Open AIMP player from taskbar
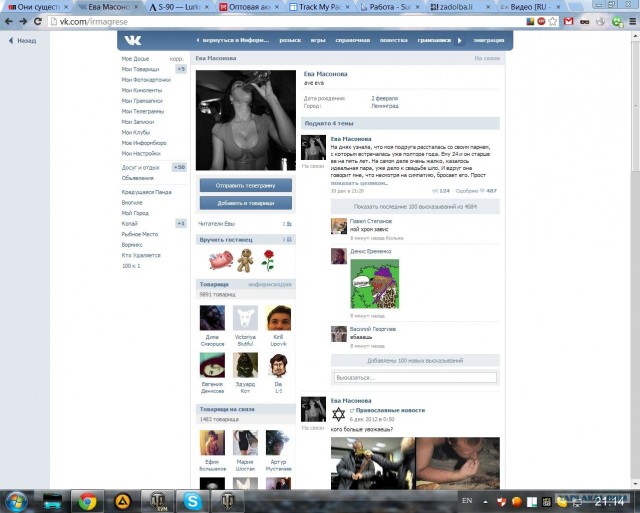 [121, 499]
